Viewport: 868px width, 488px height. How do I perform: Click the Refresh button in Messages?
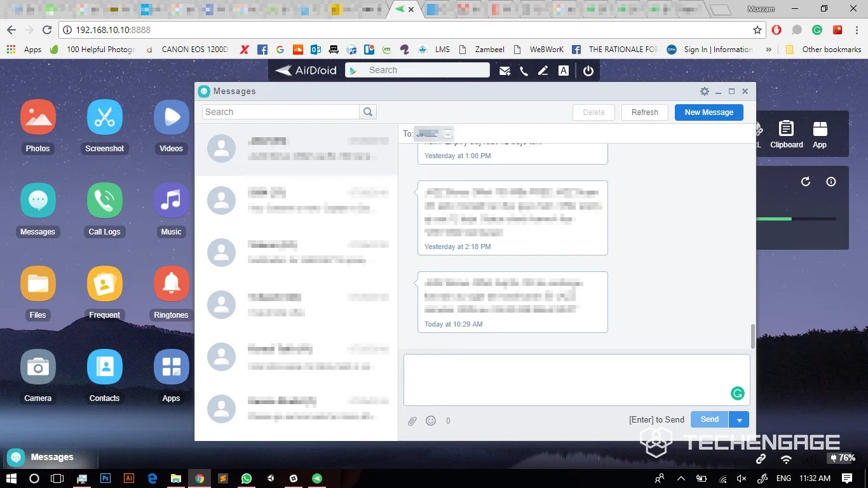(645, 112)
